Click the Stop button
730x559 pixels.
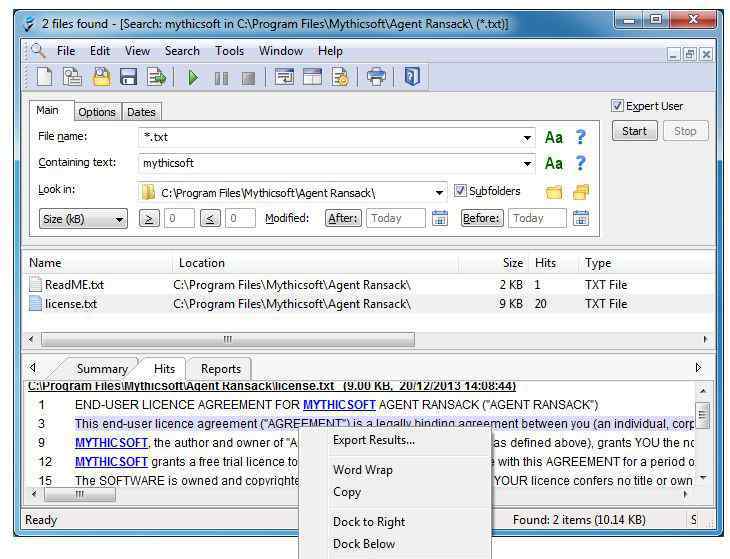685,131
